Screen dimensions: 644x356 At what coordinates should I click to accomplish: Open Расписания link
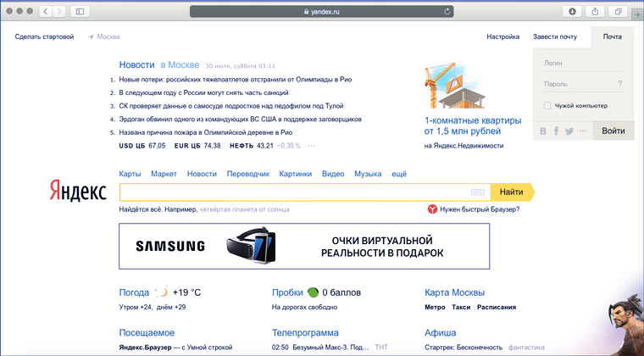[497, 307]
